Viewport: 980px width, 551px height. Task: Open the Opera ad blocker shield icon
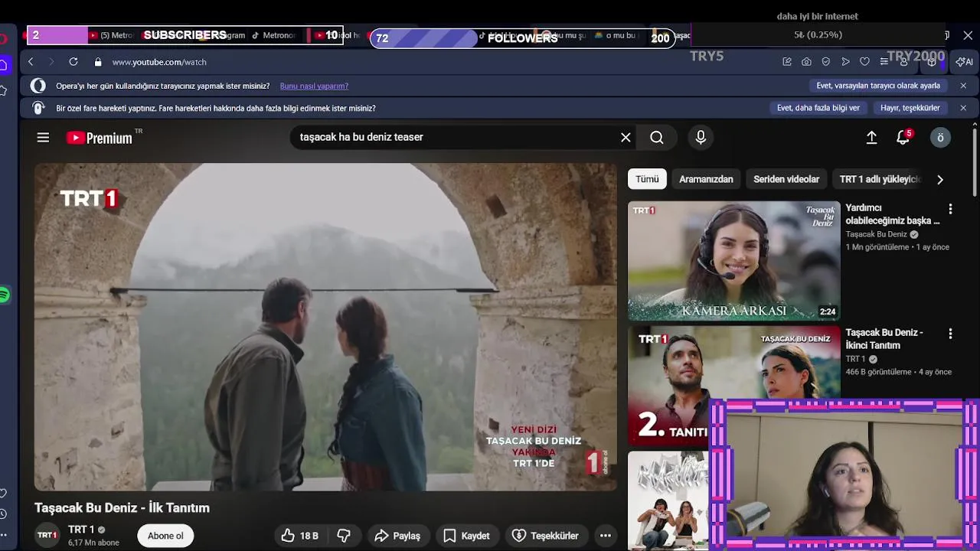pos(825,62)
